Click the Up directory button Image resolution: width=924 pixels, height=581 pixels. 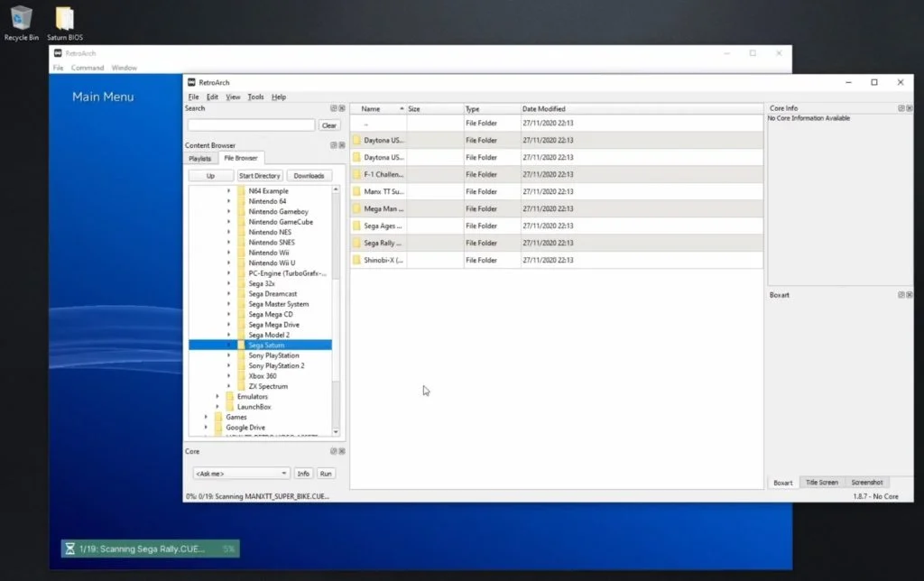pyautogui.click(x=210, y=176)
